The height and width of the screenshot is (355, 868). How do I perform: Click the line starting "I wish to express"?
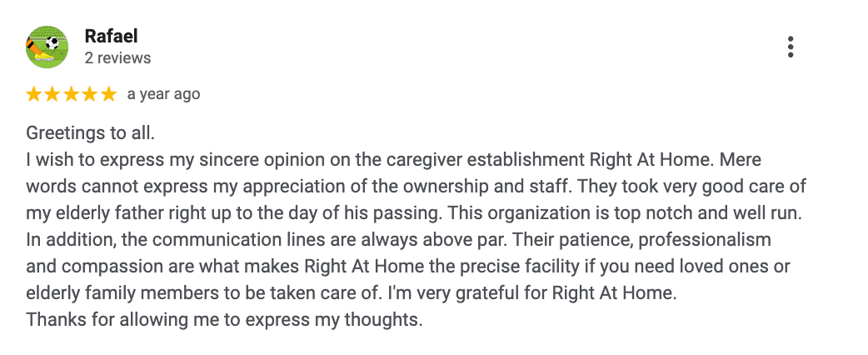[393, 160]
